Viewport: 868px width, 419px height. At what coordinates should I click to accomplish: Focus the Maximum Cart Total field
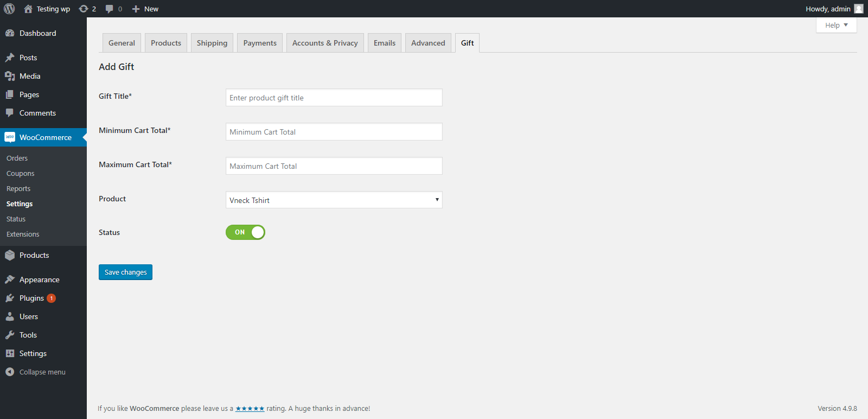pos(334,166)
